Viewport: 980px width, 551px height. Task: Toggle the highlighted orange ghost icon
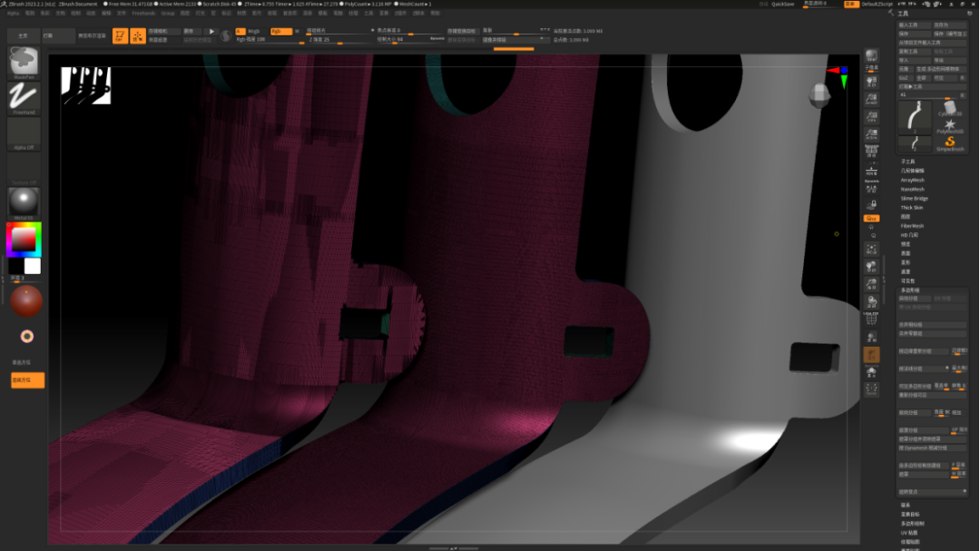tap(871, 355)
